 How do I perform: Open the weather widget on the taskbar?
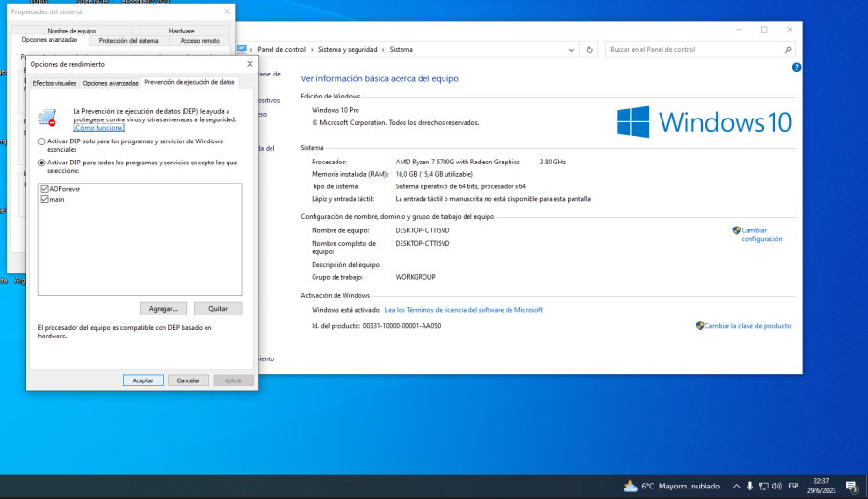click(671, 487)
